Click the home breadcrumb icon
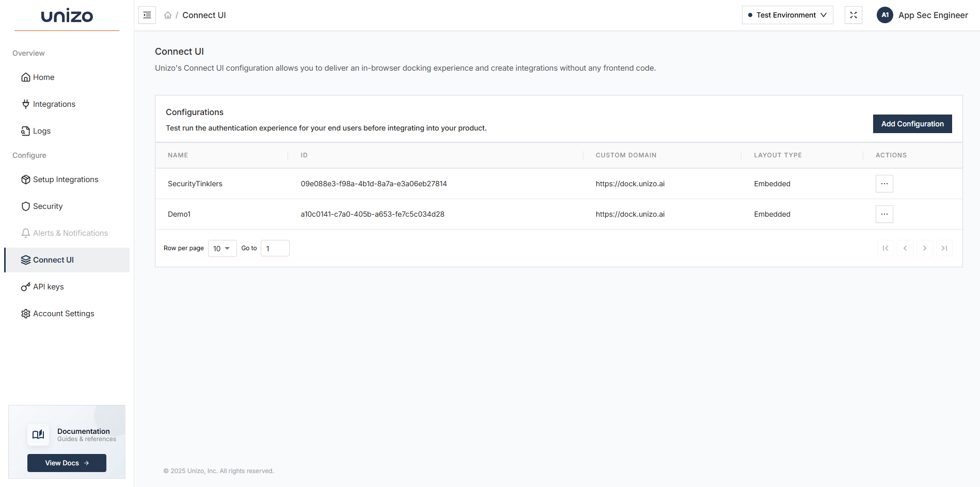 point(168,15)
